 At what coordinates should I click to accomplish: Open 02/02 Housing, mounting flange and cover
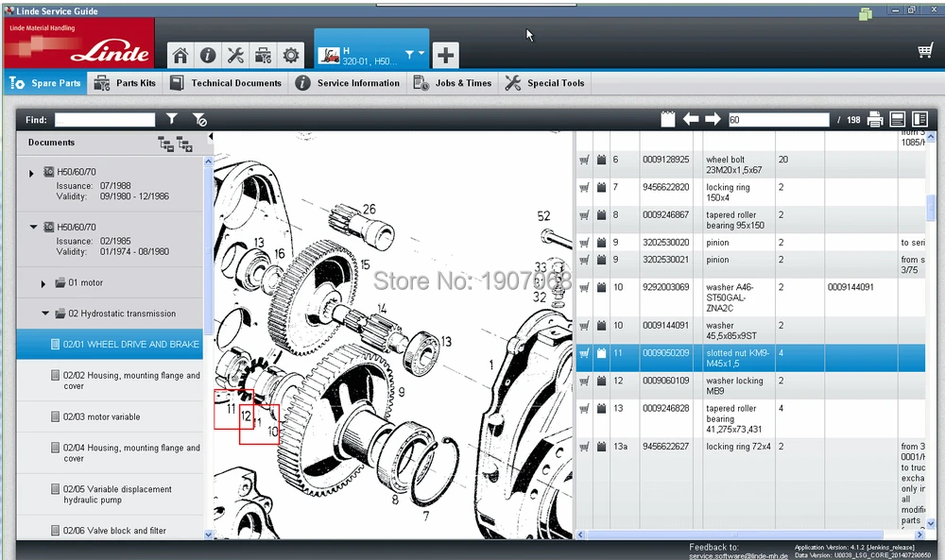click(110, 381)
